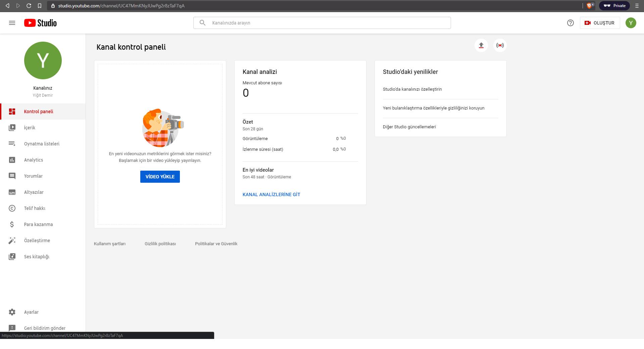644x349 pixels.
Task: Open the Gizlilik politikası footer link
Action: [x=160, y=244]
